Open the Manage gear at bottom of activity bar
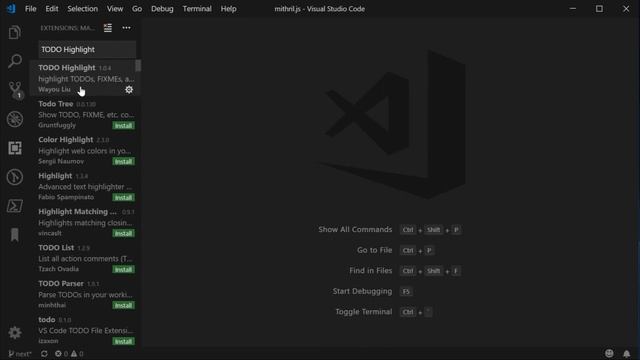The image size is (640, 360). 15,333
